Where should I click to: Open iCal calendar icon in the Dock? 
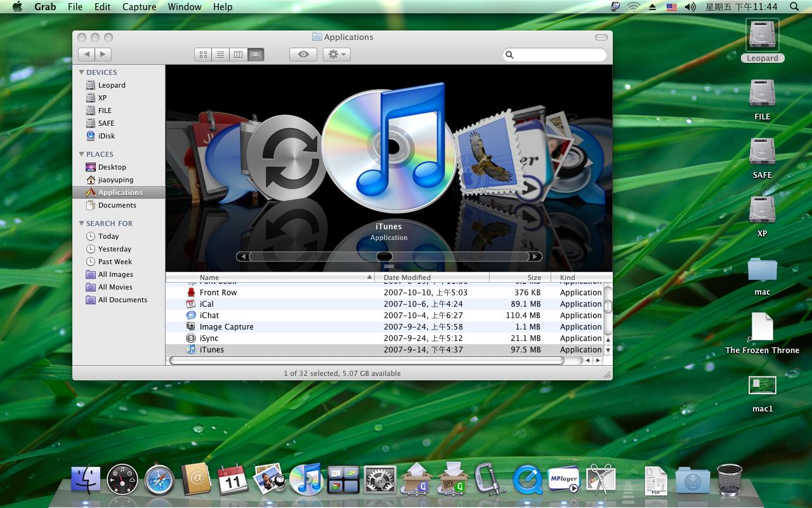[x=233, y=479]
